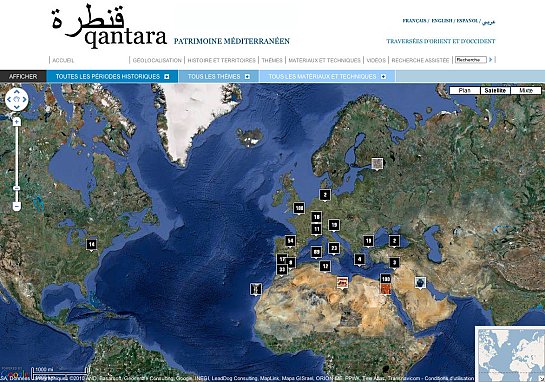545x382 pixels.
Task: Click the overview mini-map in the corner
Action: [510, 354]
